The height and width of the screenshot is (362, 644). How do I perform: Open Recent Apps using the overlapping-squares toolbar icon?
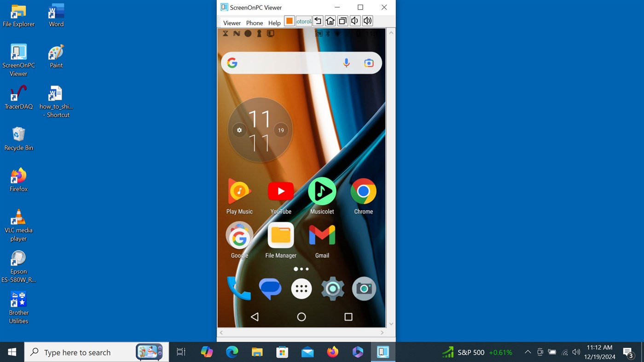(x=342, y=21)
